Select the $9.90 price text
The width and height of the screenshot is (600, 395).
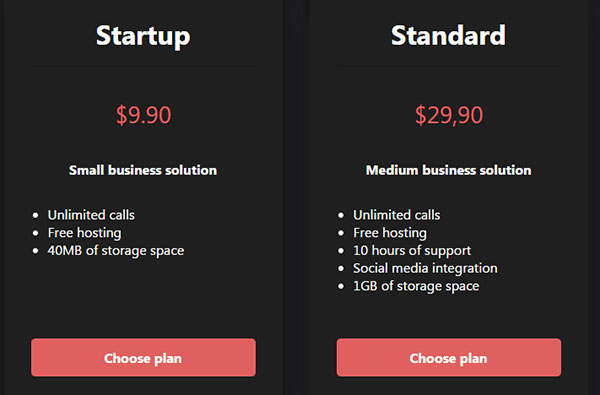[143, 115]
